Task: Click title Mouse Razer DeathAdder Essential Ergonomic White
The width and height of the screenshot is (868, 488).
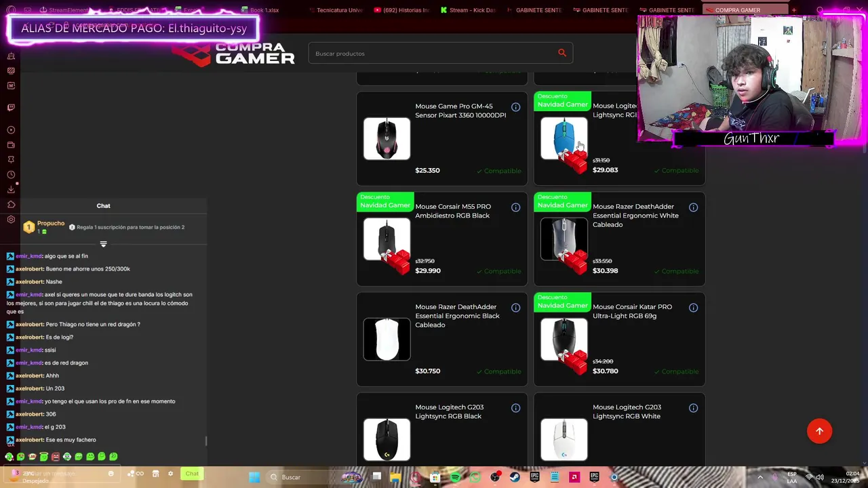Action: click(x=635, y=216)
